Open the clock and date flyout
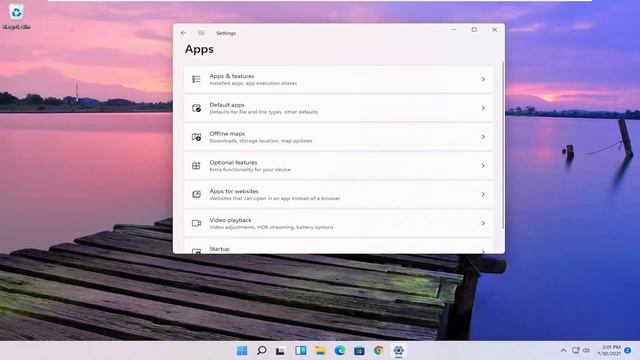The image size is (640, 360). 609,350
